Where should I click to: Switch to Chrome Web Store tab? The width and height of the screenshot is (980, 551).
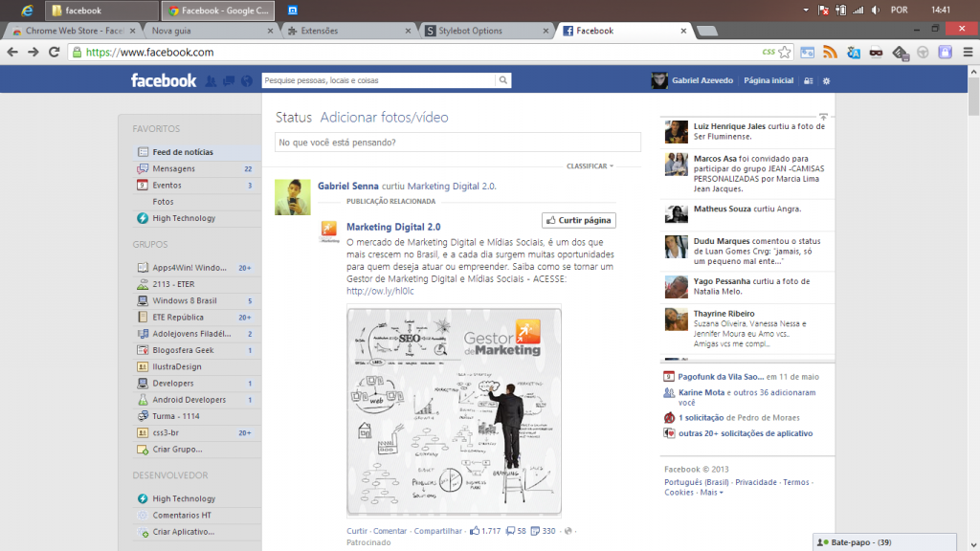[75, 31]
